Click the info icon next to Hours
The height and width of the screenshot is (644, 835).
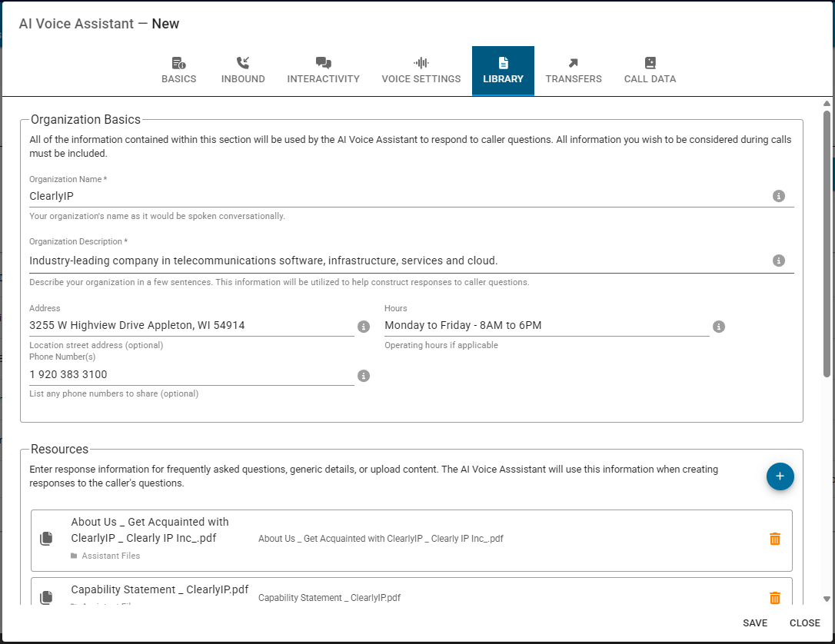tap(719, 327)
